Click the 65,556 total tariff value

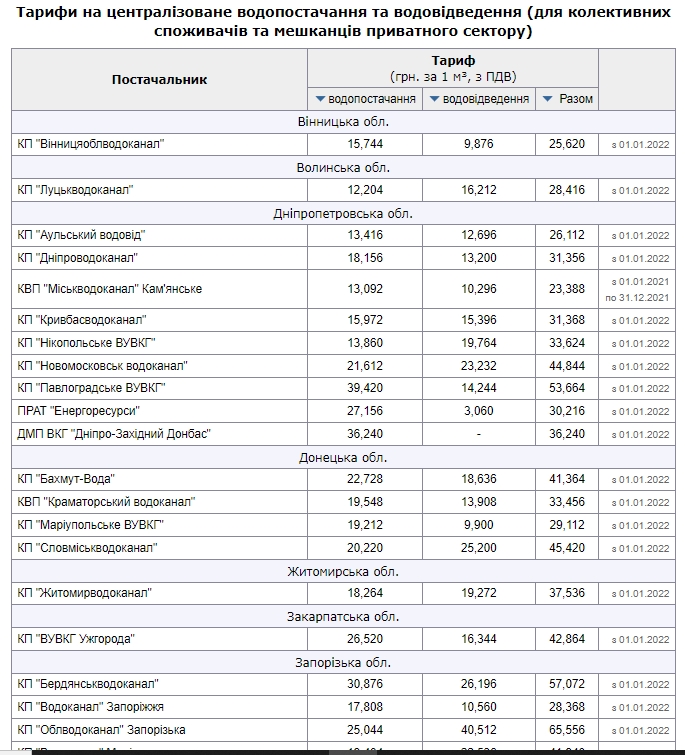[x=567, y=730]
